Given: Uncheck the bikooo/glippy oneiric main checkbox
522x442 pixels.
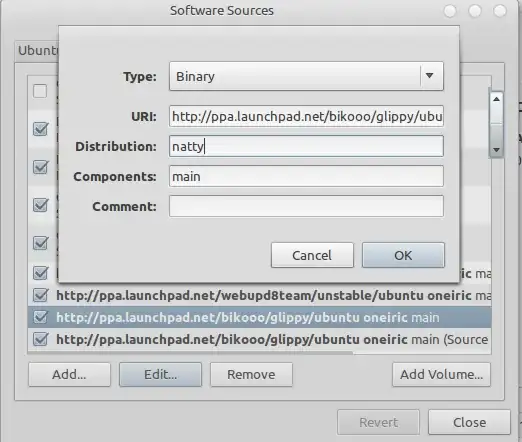Looking at the screenshot, I should [41, 317].
